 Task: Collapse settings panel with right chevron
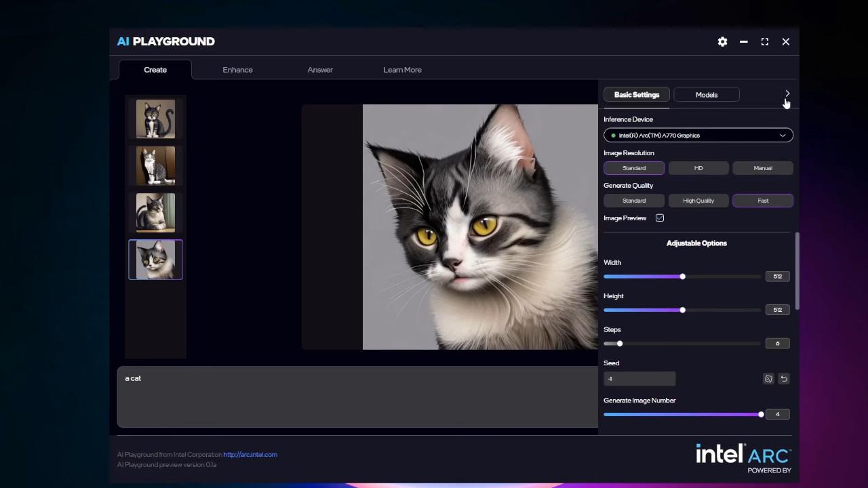(787, 94)
